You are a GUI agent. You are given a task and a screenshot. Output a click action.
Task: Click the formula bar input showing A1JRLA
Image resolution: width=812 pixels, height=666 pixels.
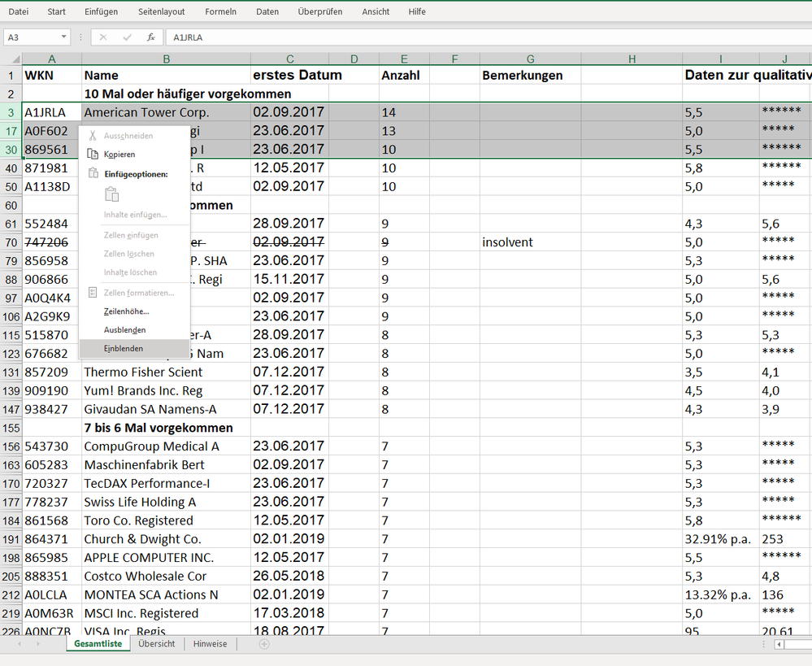click(x=488, y=37)
